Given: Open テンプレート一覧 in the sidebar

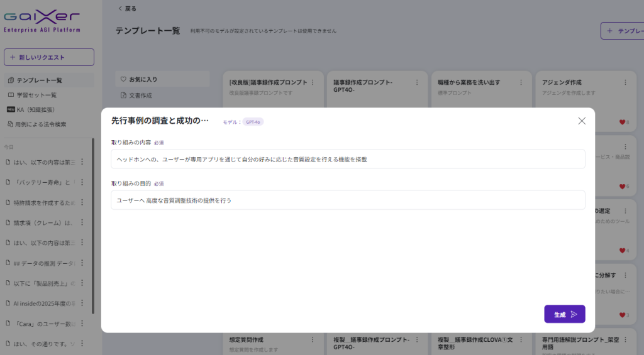Looking at the screenshot, I should pyautogui.click(x=39, y=80).
